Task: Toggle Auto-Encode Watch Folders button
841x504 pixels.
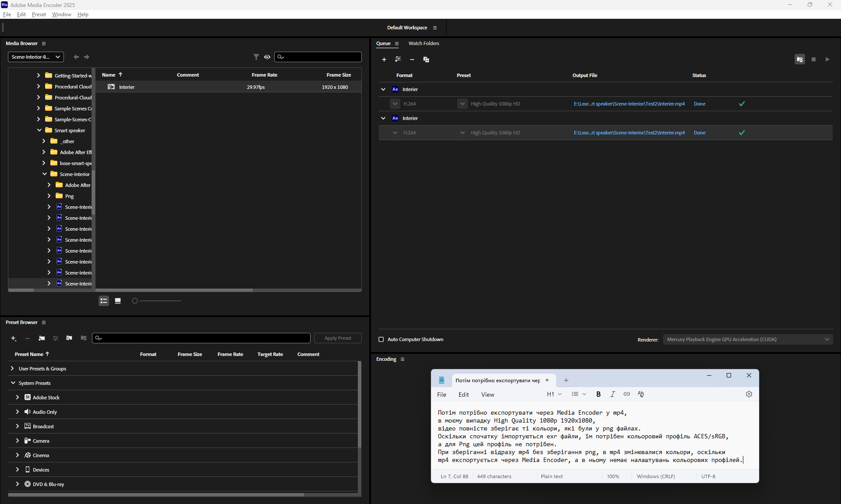Action: pyautogui.click(x=800, y=60)
